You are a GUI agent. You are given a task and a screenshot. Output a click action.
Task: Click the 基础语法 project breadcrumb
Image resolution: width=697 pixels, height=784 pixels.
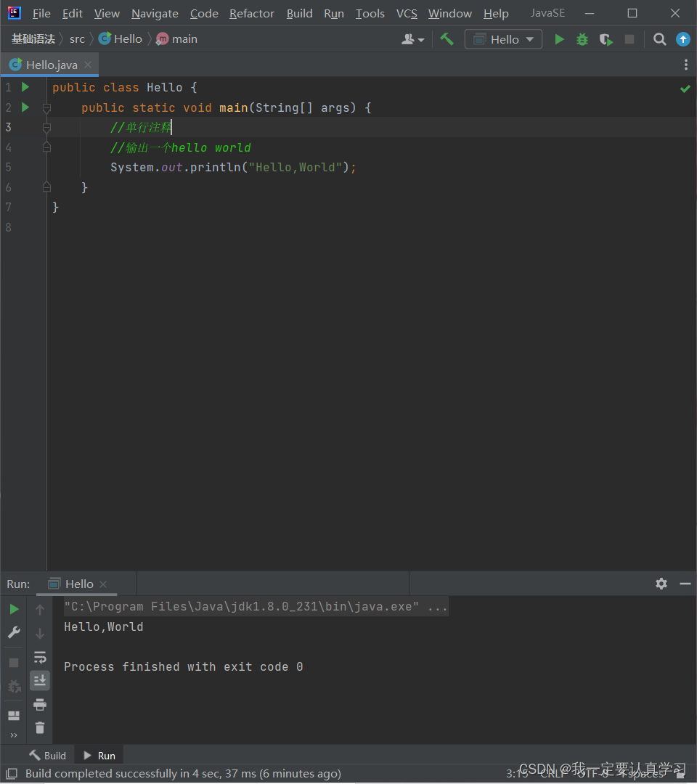(x=33, y=39)
